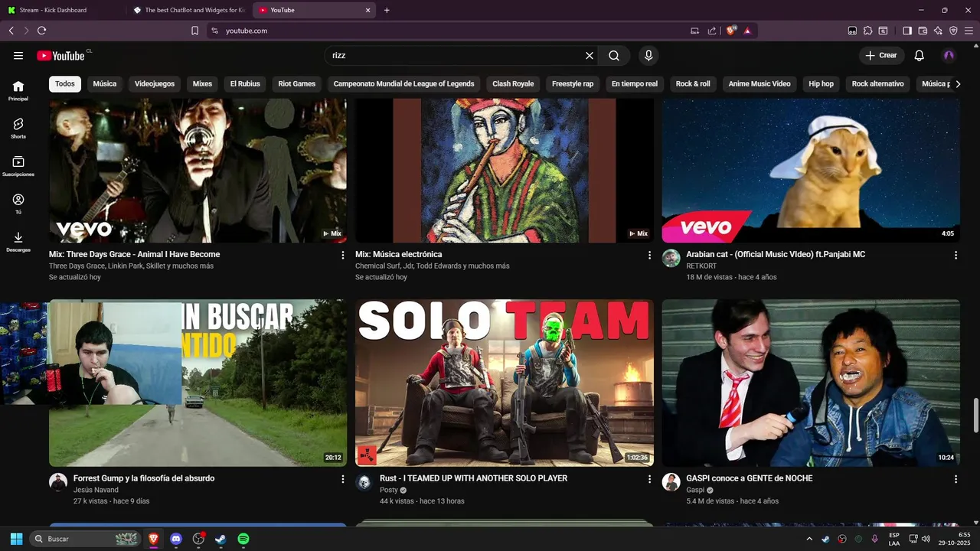This screenshot has width=980, height=551.
Task: Open options for Mix: Three Days Grace
Action: click(342, 255)
